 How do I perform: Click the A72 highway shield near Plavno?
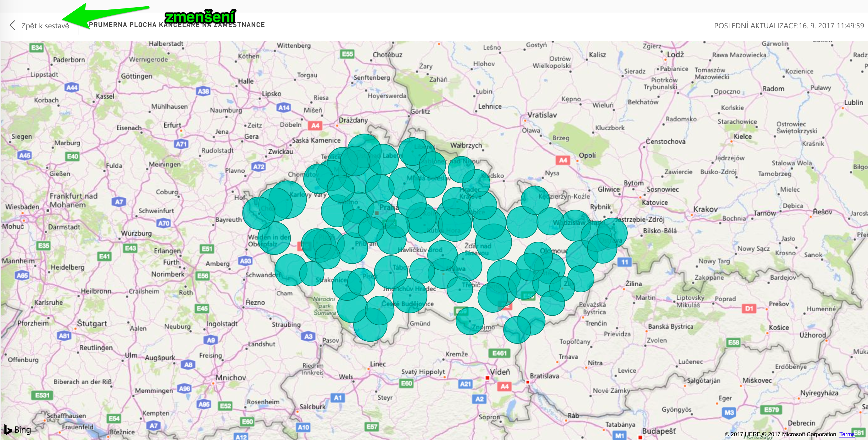(x=259, y=166)
